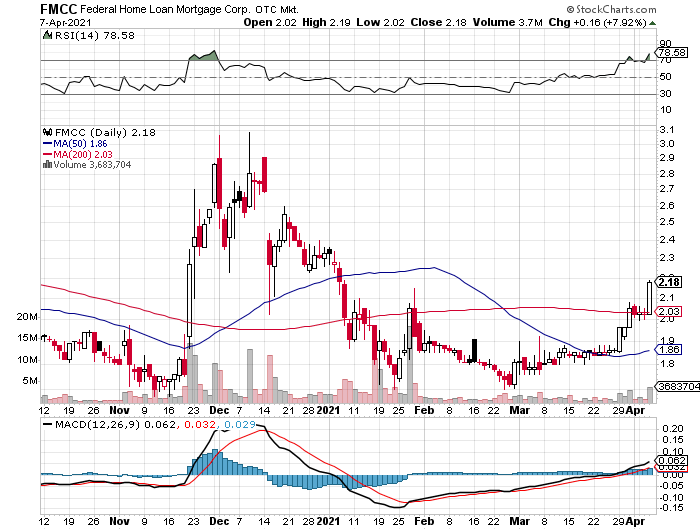Click the blue 1.86 MA(50) tag on price axis
The width and height of the screenshot is (700, 530).
(669, 350)
